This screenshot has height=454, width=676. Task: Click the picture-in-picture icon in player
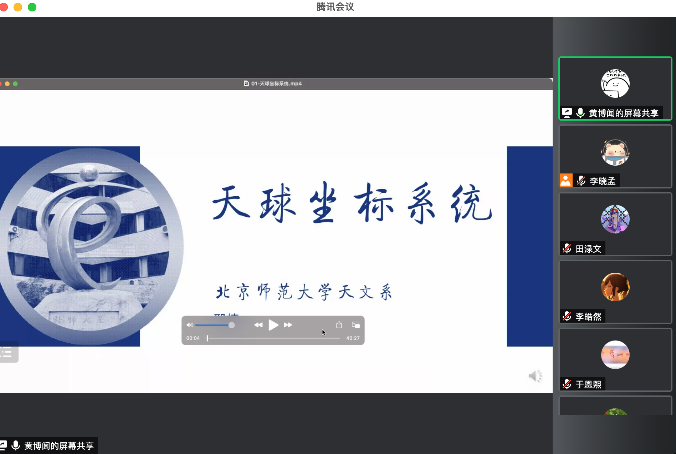click(355, 325)
